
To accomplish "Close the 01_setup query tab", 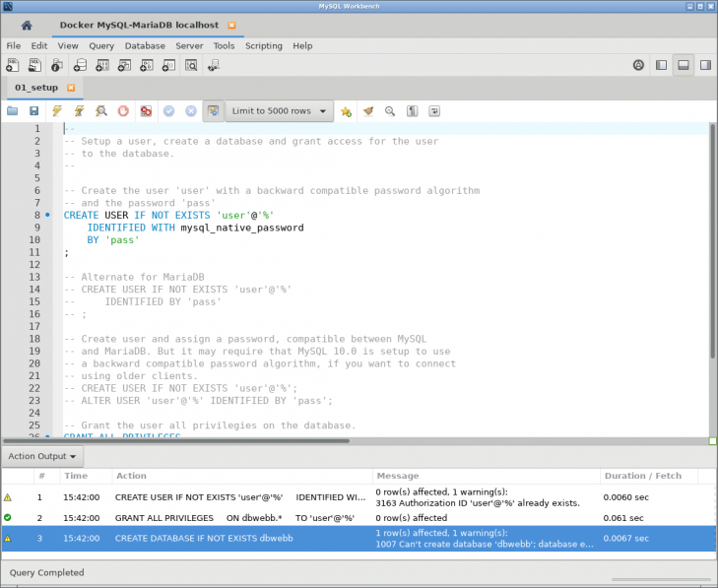I will [x=71, y=88].
